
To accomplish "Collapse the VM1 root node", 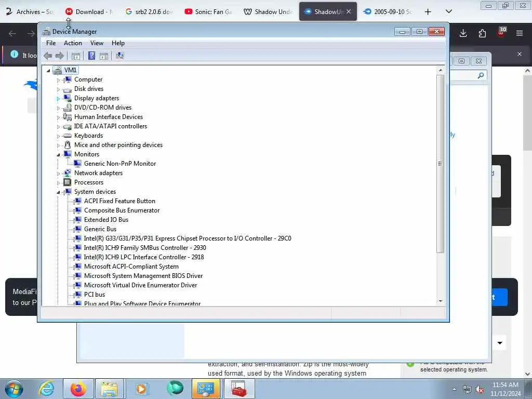I will tap(48, 71).
